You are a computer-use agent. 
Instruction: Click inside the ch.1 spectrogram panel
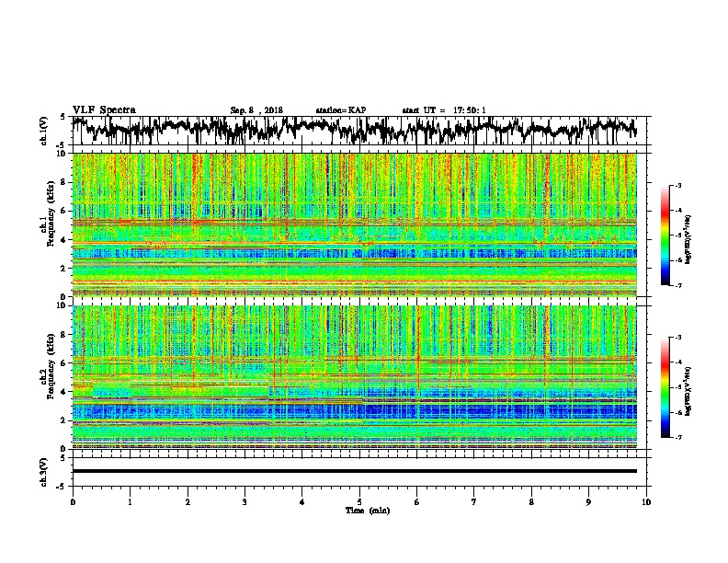point(354,224)
